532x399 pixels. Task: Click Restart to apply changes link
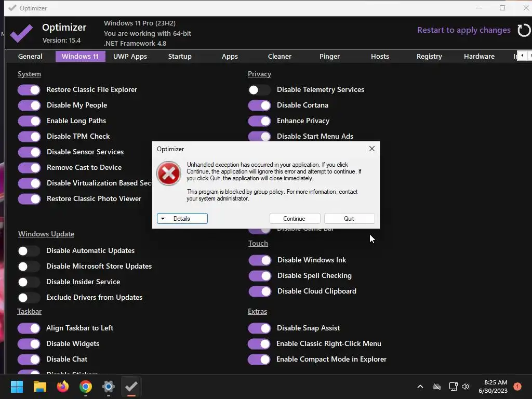[463, 30]
